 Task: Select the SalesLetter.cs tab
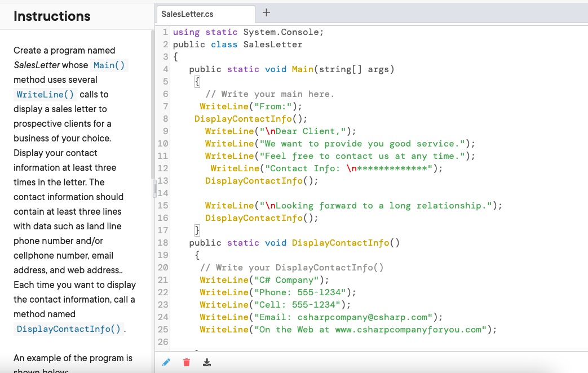205,12
